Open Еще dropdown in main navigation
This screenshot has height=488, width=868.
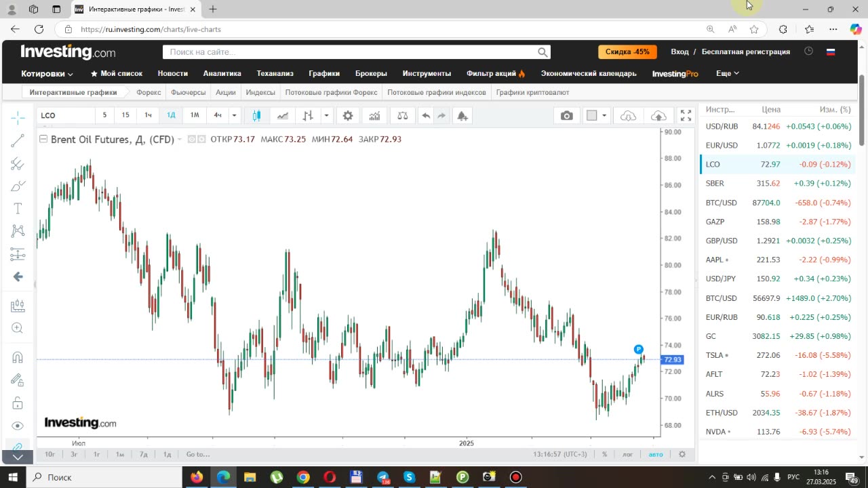pos(727,73)
